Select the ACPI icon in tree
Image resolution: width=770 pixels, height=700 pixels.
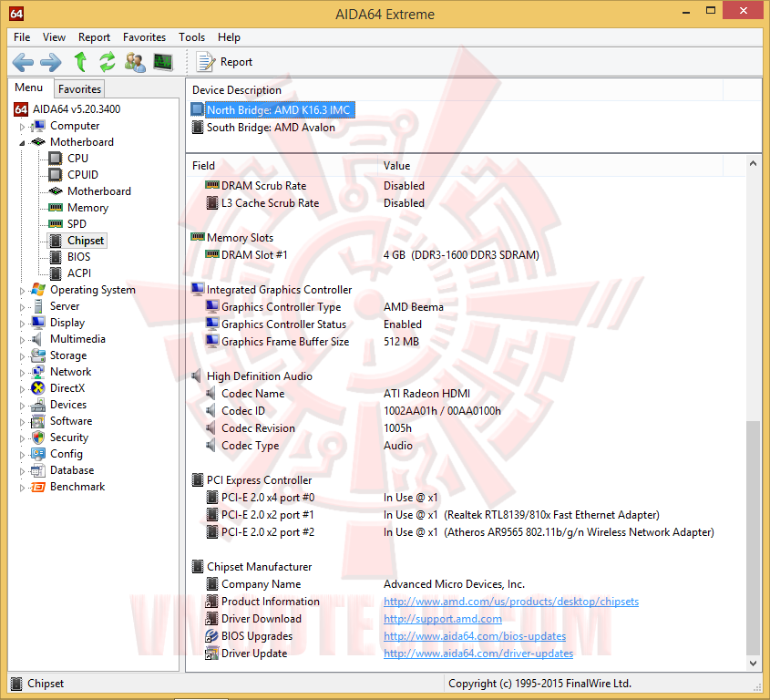coord(56,273)
